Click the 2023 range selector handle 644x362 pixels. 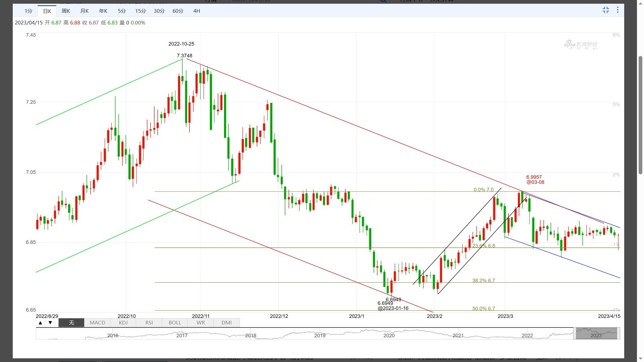click(x=596, y=334)
